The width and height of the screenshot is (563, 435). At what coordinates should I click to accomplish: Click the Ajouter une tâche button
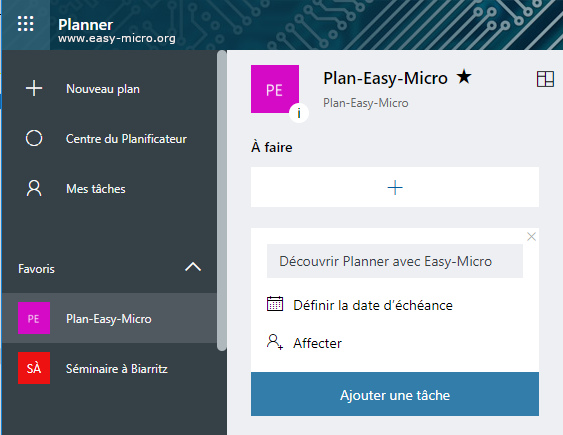pos(395,394)
